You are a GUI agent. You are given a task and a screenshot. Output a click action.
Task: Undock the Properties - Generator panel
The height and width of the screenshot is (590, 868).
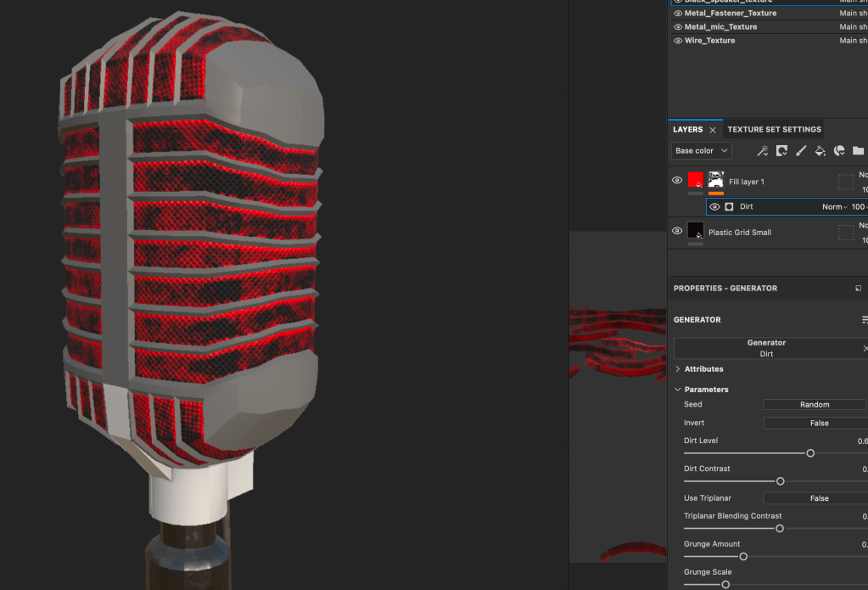[x=858, y=289]
